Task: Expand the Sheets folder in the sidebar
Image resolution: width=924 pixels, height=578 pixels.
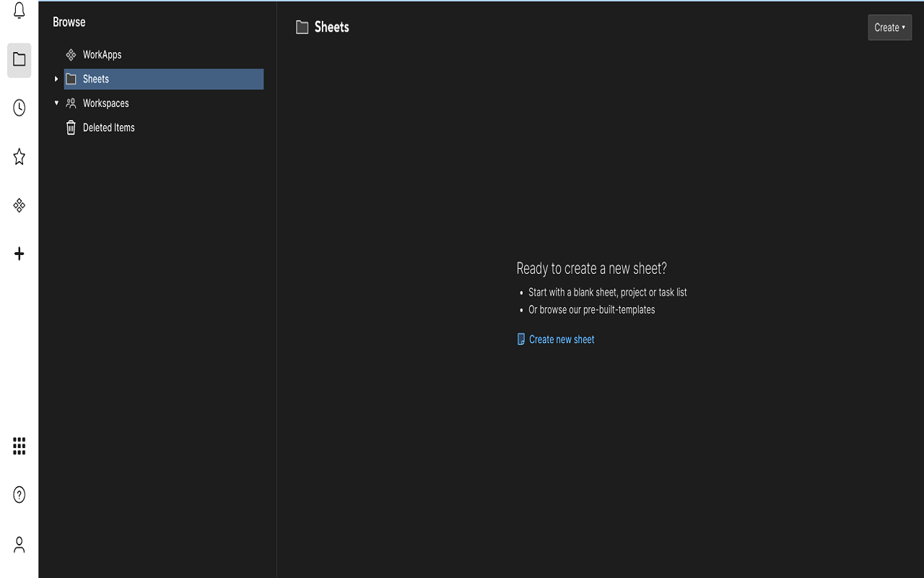Action: tap(56, 79)
